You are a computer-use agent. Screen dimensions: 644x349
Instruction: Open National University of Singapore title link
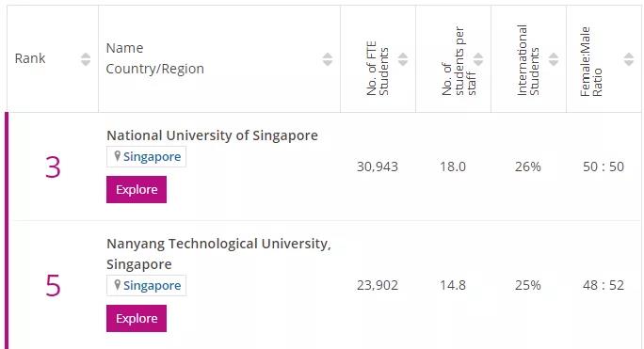(x=213, y=135)
